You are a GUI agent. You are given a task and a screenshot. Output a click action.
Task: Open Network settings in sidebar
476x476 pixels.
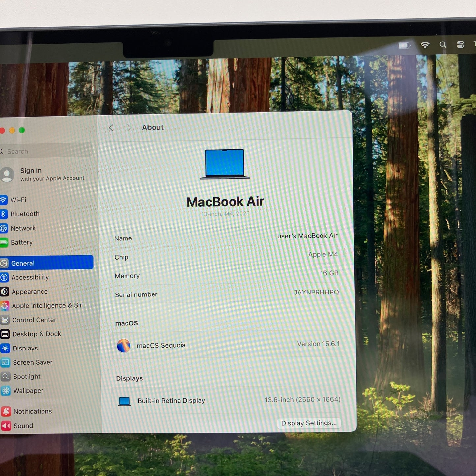point(23,228)
